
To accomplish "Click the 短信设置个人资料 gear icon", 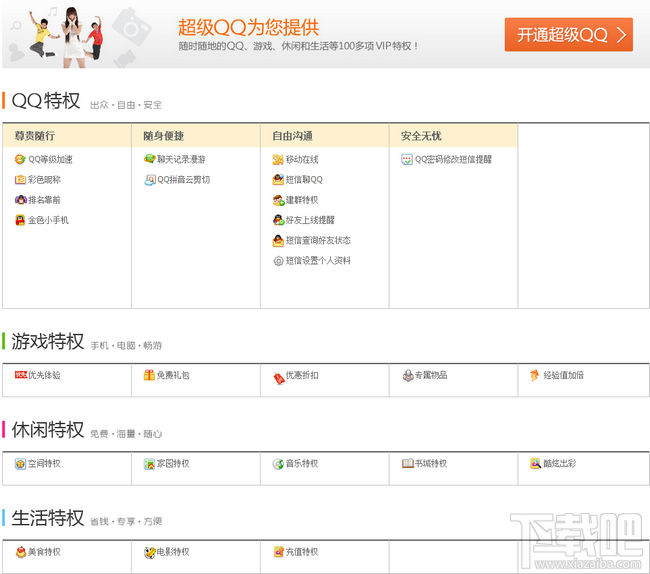I will pyautogui.click(x=278, y=261).
